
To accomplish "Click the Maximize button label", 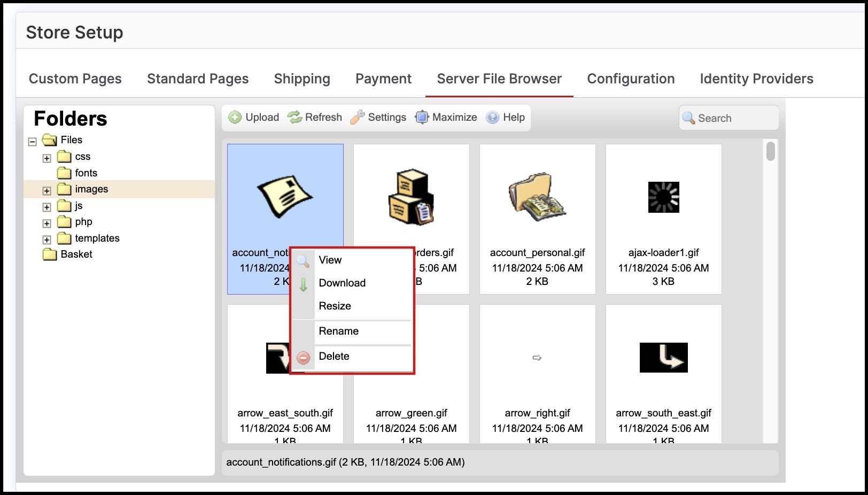I will tap(454, 117).
